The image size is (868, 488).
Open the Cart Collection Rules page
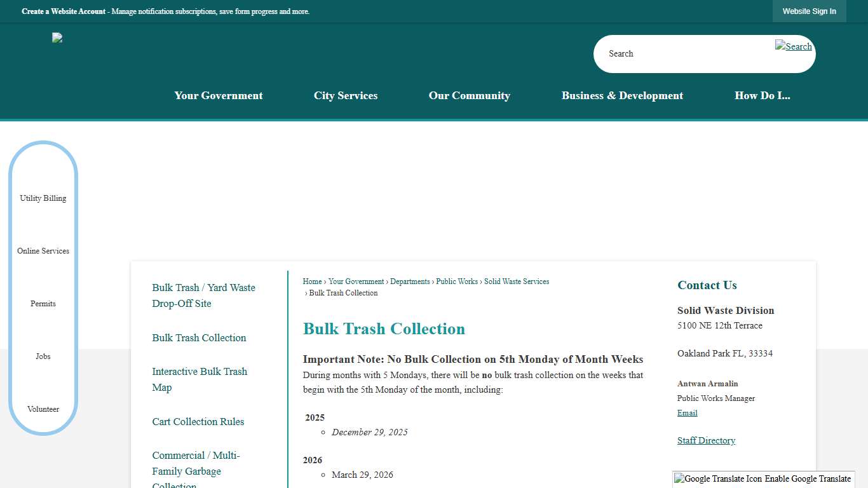(198, 421)
